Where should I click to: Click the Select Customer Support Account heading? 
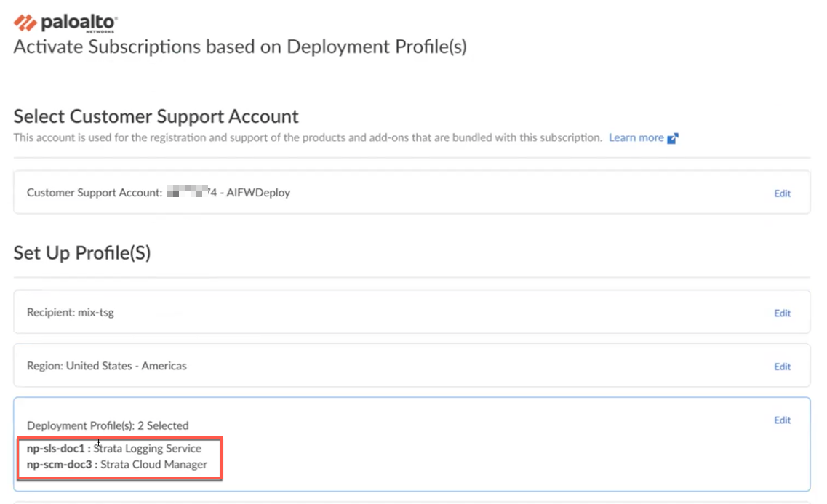click(156, 116)
